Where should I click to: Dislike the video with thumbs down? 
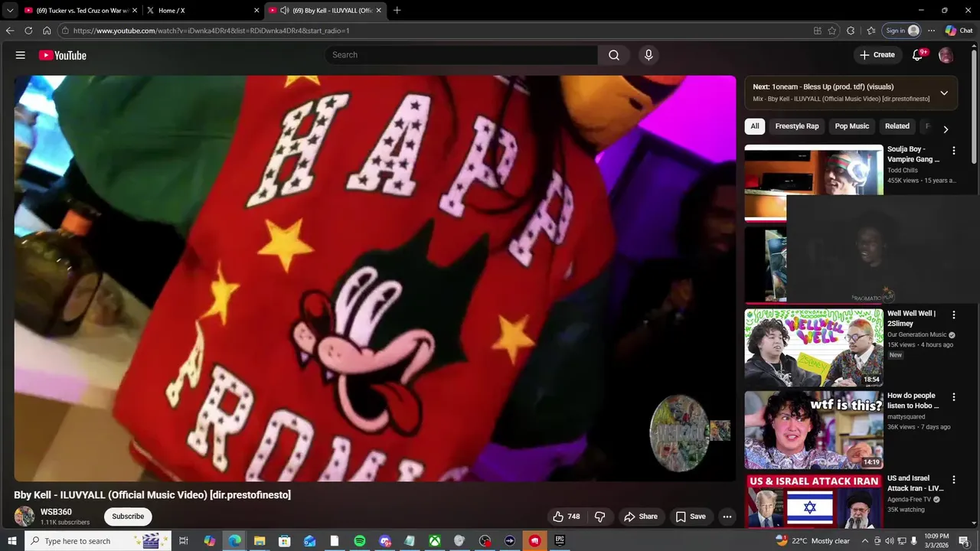click(600, 517)
